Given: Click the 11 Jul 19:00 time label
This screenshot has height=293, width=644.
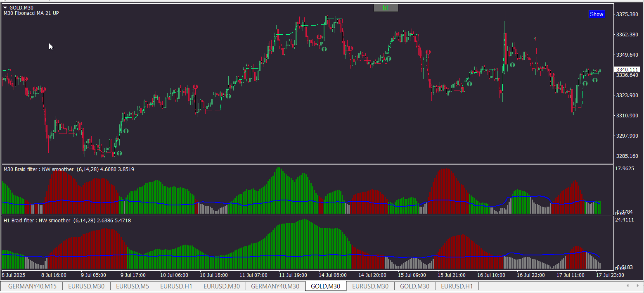Looking at the screenshot, I should click(293, 275).
